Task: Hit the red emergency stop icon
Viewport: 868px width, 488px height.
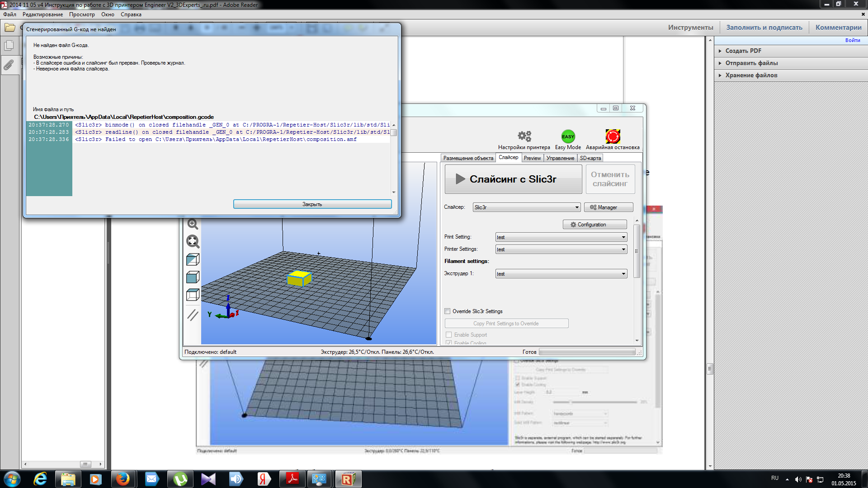Action: [x=613, y=136]
